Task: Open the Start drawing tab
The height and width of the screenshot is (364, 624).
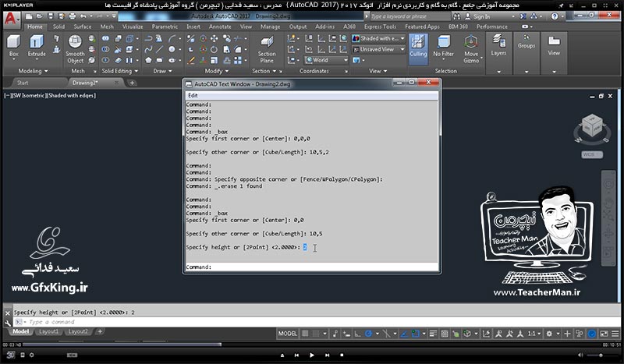Action: [x=23, y=83]
